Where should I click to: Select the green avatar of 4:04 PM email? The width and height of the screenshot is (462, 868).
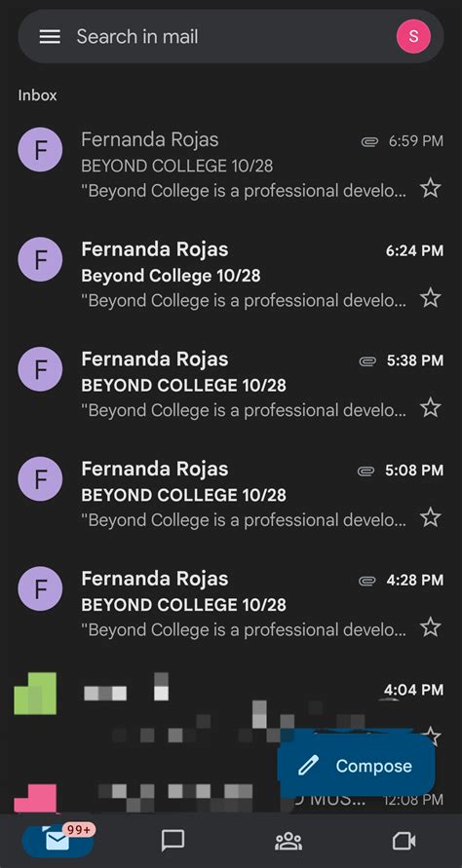[35, 693]
